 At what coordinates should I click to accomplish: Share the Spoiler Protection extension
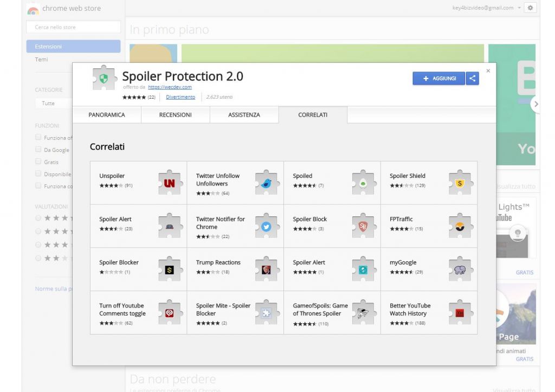coord(473,78)
